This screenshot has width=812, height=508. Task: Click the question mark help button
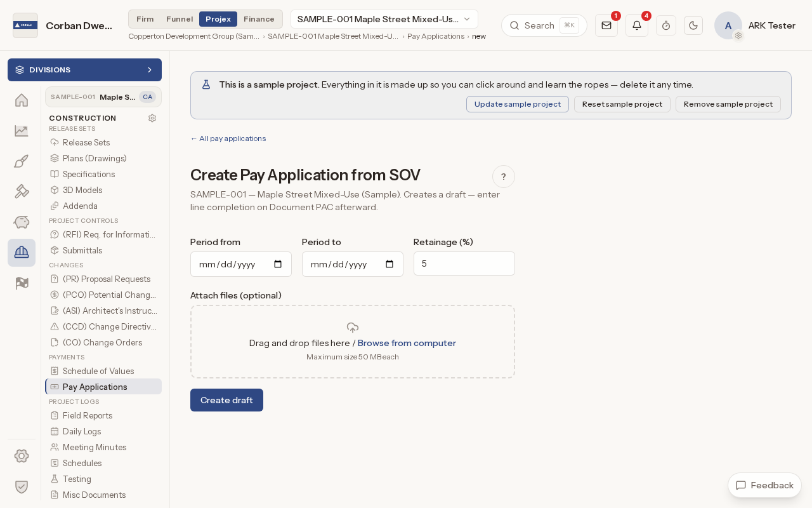pos(504,177)
